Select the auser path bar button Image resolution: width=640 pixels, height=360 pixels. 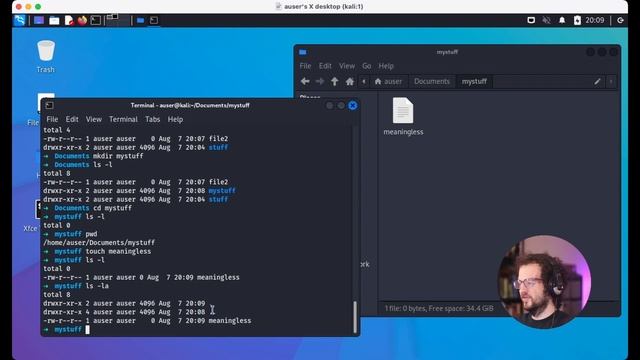388,81
